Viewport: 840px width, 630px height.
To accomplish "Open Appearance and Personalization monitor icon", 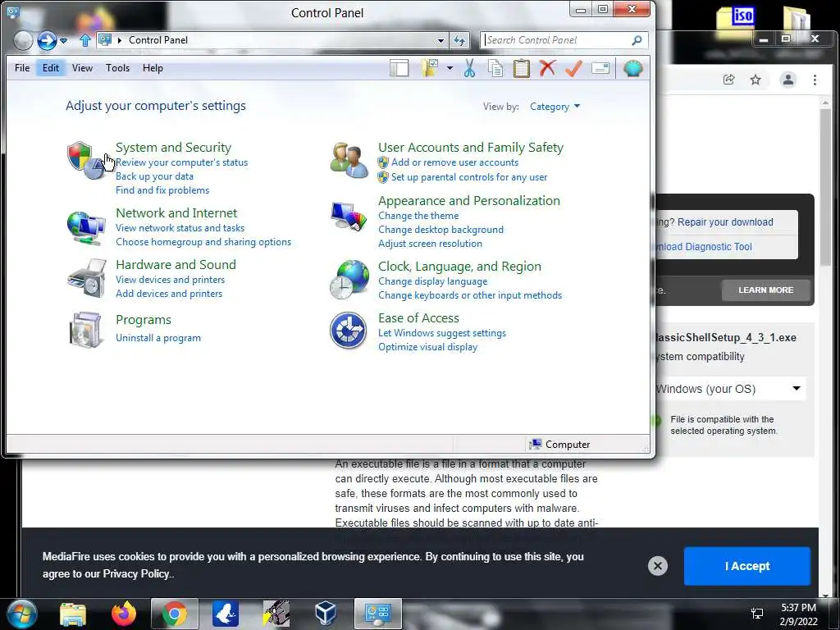I will [349, 217].
